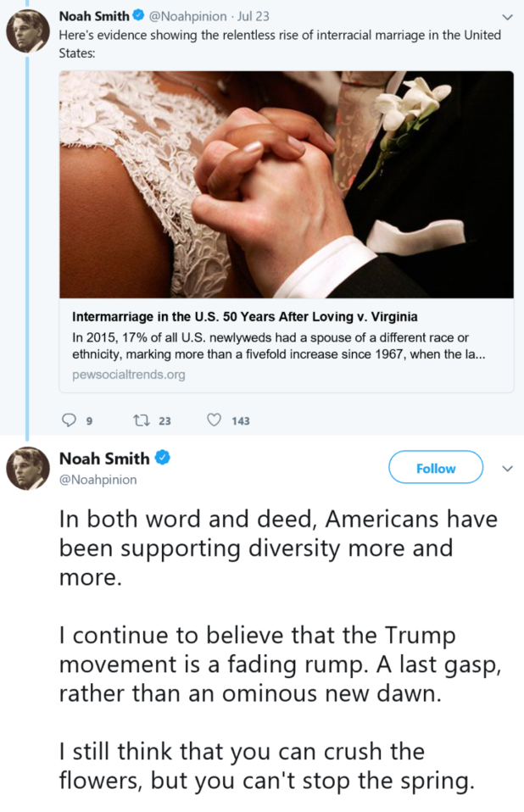Retweet the interracial marriage tweet
The height and width of the screenshot is (812, 524).
tap(140, 420)
